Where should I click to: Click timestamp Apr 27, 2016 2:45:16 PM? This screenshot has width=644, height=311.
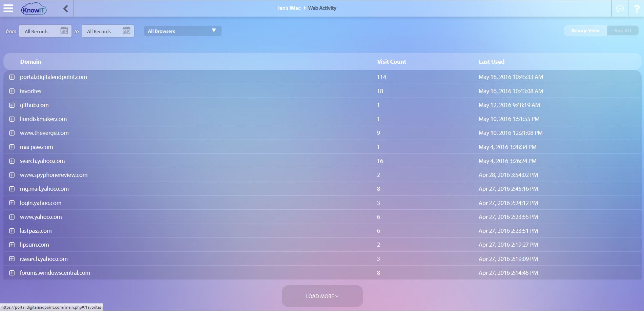point(508,189)
